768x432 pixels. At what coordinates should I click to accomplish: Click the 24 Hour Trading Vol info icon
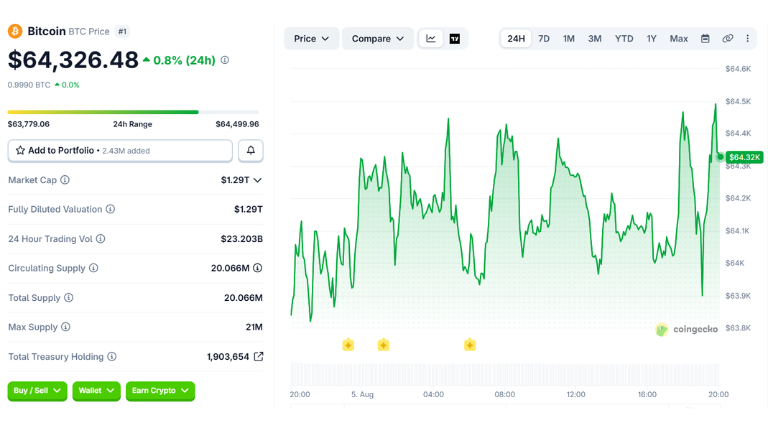pos(100,239)
